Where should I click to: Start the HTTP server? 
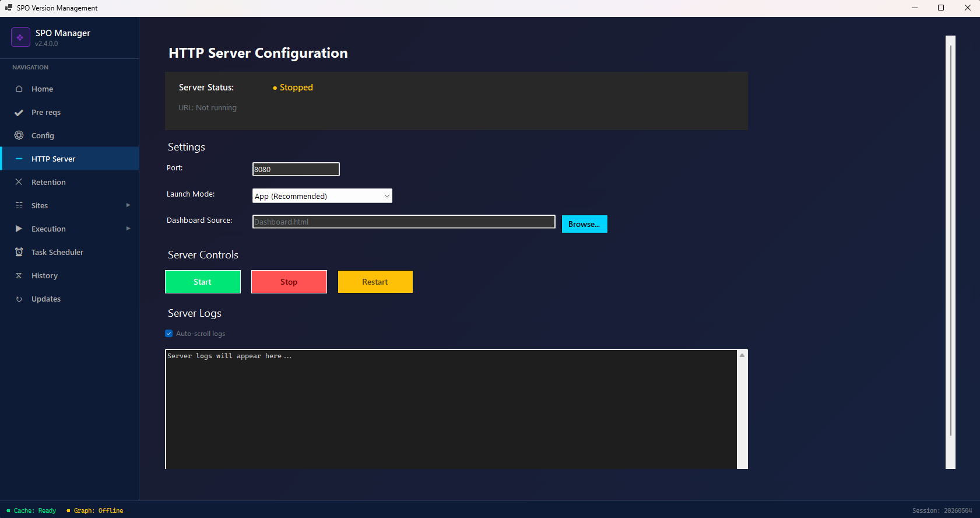coord(203,282)
